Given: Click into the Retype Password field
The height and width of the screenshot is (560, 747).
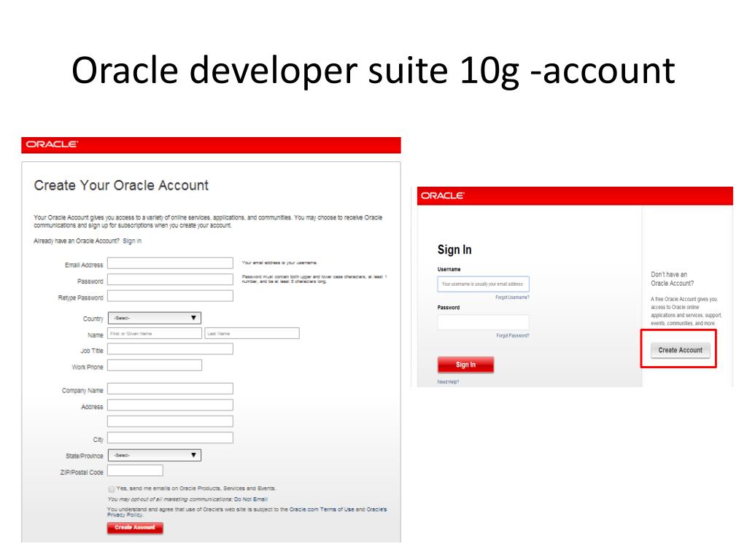Looking at the screenshot, I should 170,296.
